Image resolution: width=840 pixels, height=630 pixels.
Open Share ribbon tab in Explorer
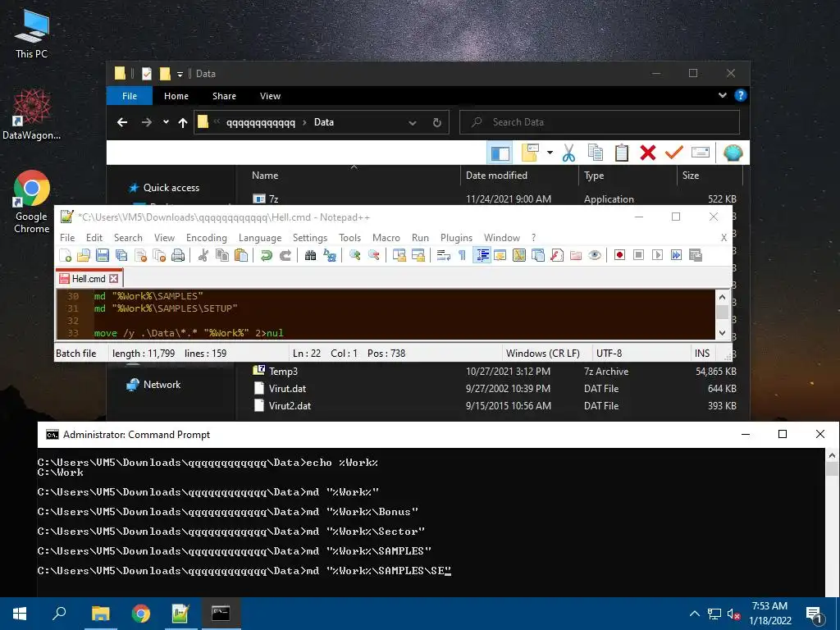click(224, 96)
